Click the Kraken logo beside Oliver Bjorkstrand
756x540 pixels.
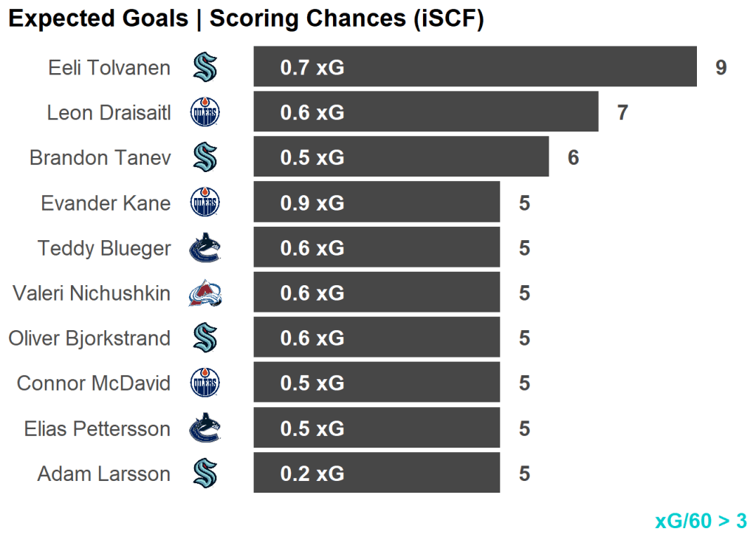pos(205,338)
